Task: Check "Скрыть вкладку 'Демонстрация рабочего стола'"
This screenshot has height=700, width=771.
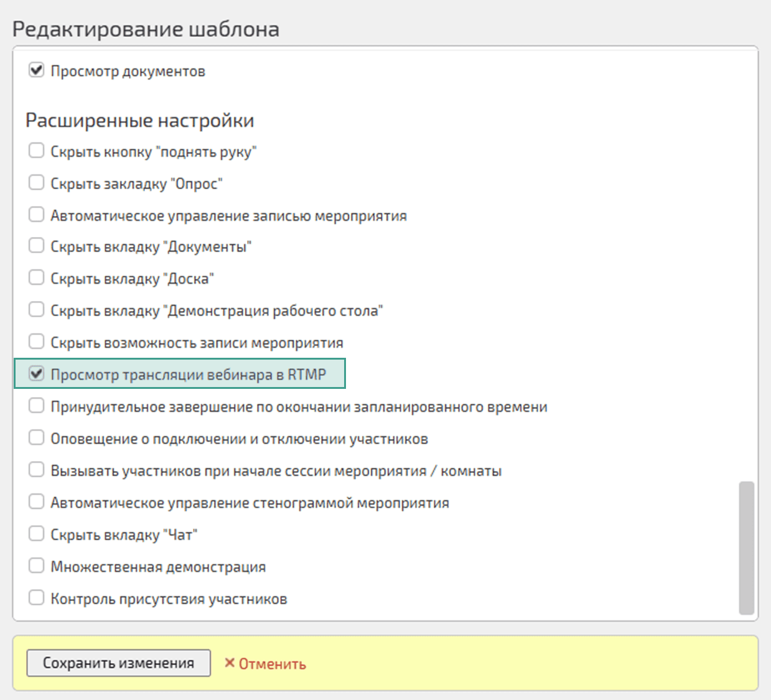Action: pyautogui.click(x=36, y=309)
